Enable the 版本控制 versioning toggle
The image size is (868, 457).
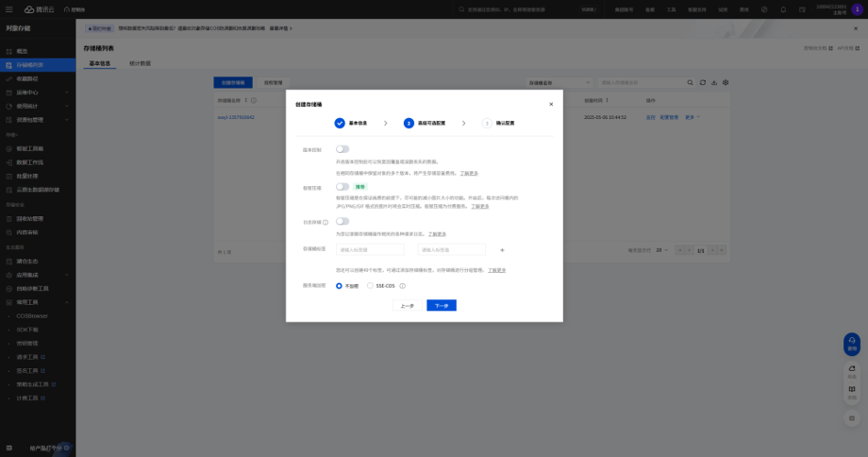coord(342,149)
